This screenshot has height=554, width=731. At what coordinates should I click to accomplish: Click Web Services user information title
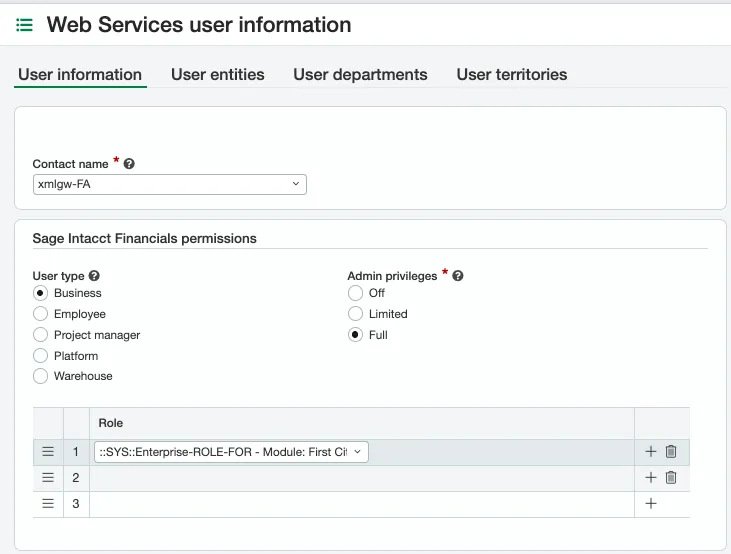click(x=199, y=25)
